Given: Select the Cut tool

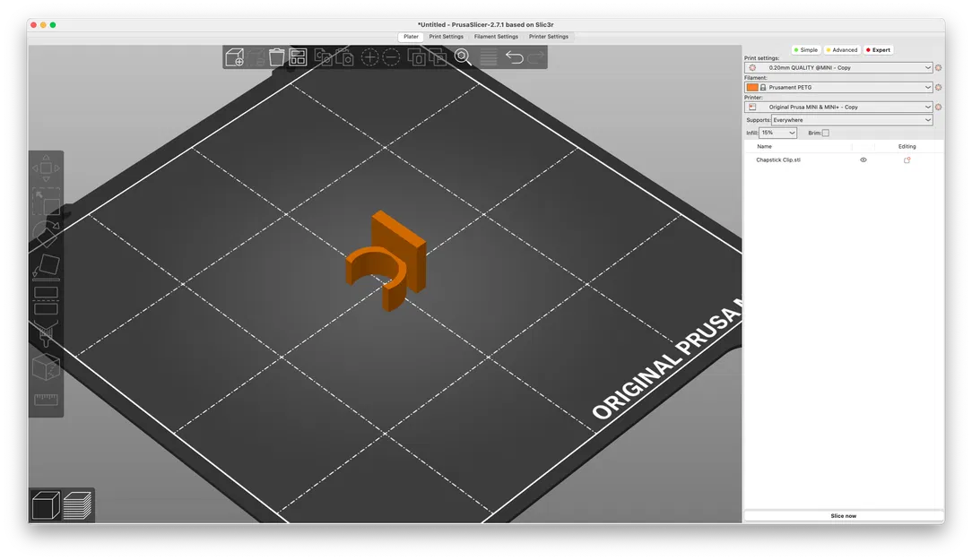Looking at the screenshot, I should 46,300.
